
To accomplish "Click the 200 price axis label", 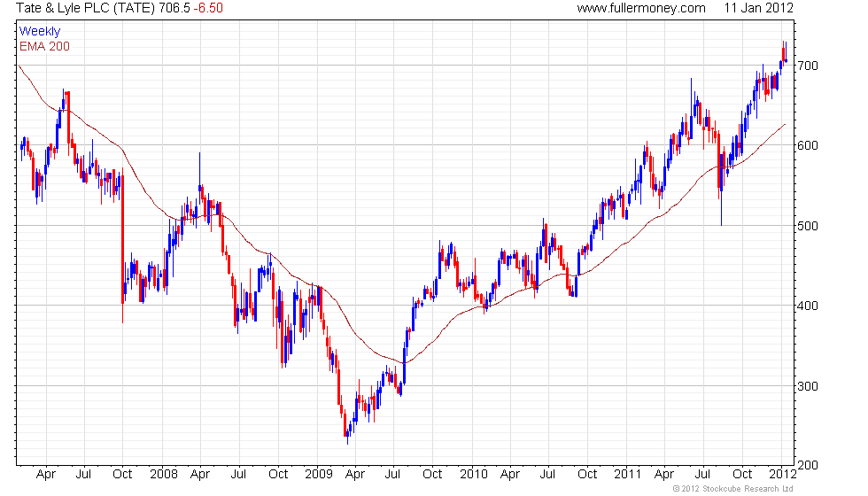I will 807,466.
